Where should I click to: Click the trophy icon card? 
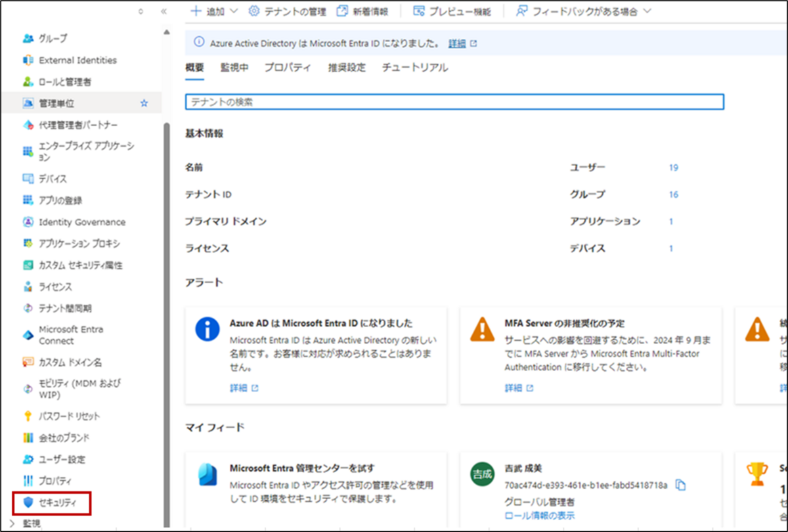coord(757,472)
